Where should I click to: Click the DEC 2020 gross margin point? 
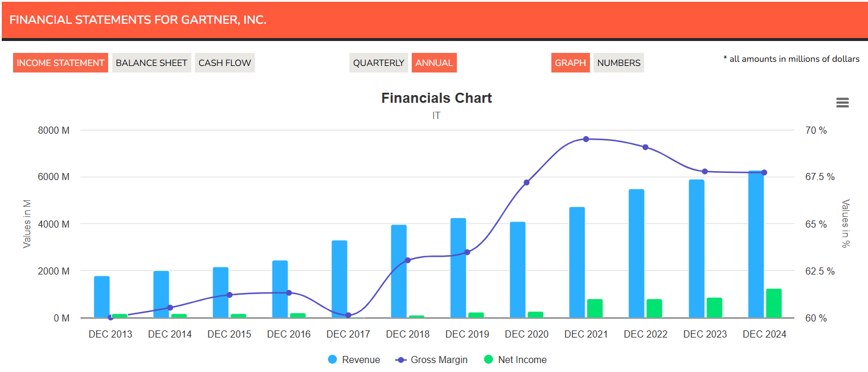point(526,182)
